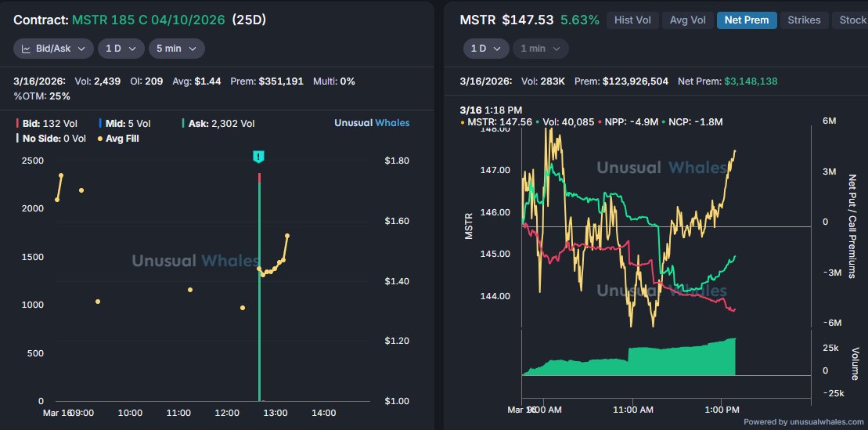Image resolution: width=868 pixels, height=430 pixels.
Task: Open the 5 min interval dropdown
Action: pos(177,49)
